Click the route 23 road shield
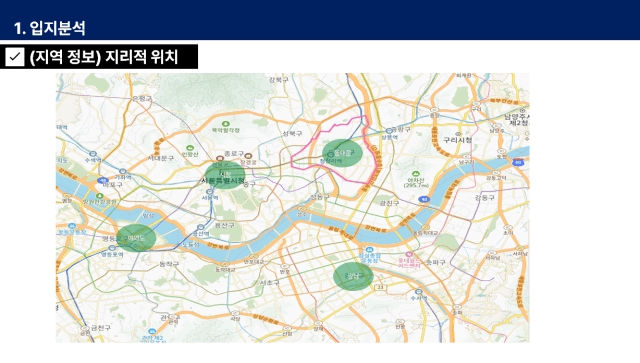 380,287
